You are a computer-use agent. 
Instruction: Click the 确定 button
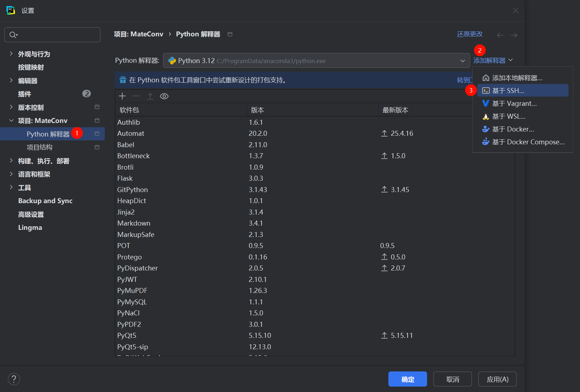click(408, 379)
